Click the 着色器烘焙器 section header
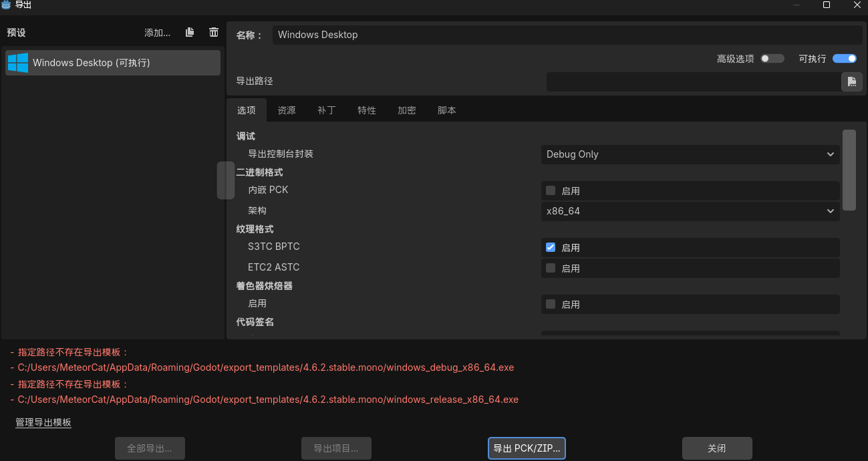Screen dimensions: 868x461 click(x=265, y=286)
